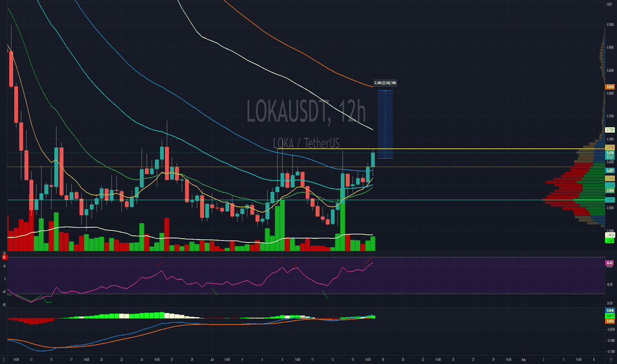Click the blue MACD value label

point(610,310)
